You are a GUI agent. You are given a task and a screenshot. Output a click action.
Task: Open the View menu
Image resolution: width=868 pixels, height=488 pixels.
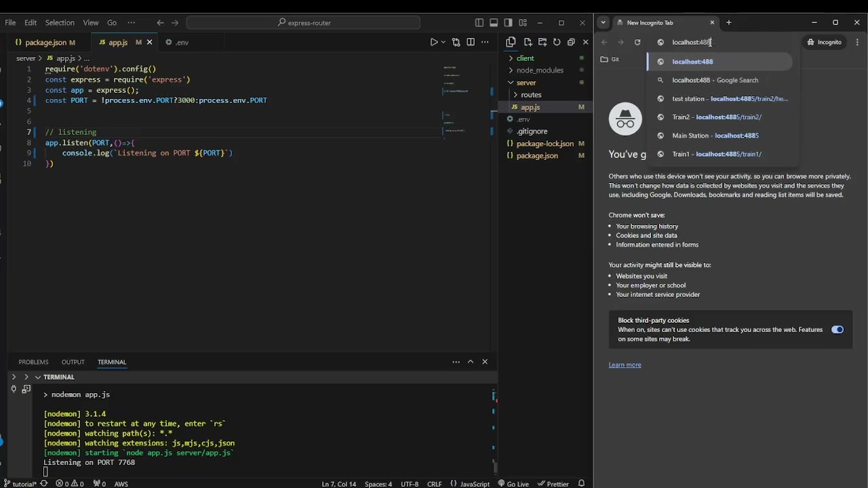pyautogui.click(x=91, y=22)
